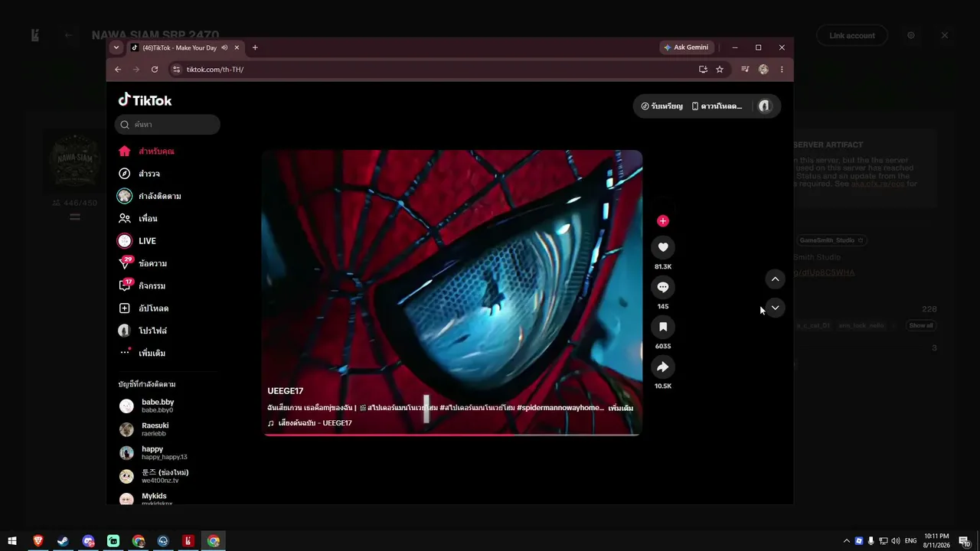This screenshot has height=551, width=980.
Task: Open the Windows Start menu
Action: pyautogui.click(x=12, y=541)
